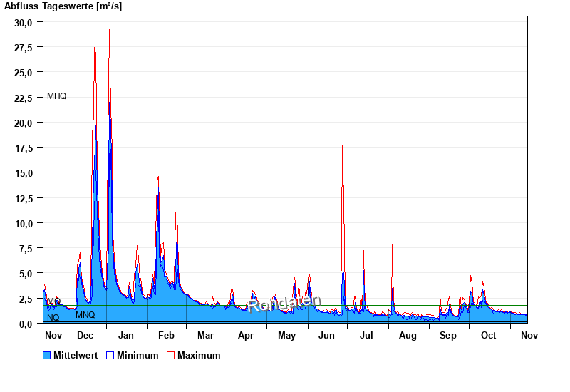Click the Apr month label on the x-axis
Screen dimensions: 570x392
pyautogui.click(x=246, y=335)
